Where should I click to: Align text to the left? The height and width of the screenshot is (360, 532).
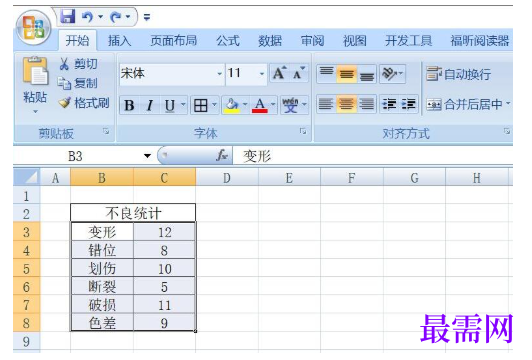(x=326, y=104)
